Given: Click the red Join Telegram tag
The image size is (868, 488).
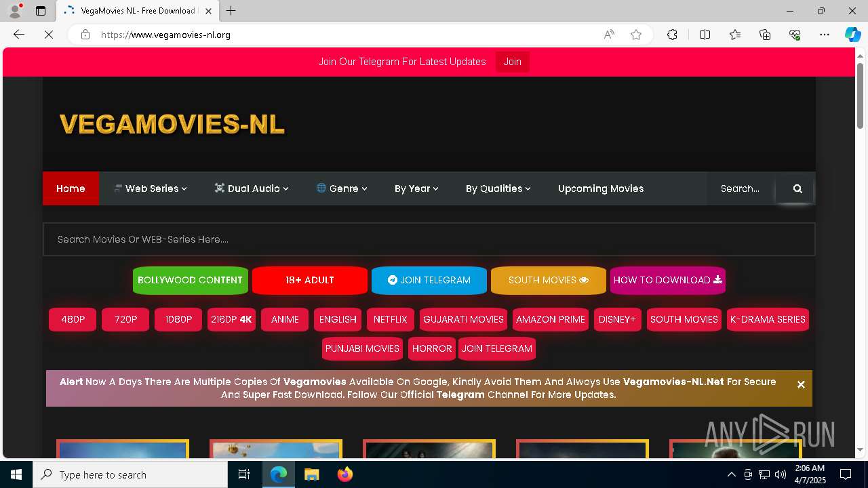Looking at the screenshot, I should (497, 348).
